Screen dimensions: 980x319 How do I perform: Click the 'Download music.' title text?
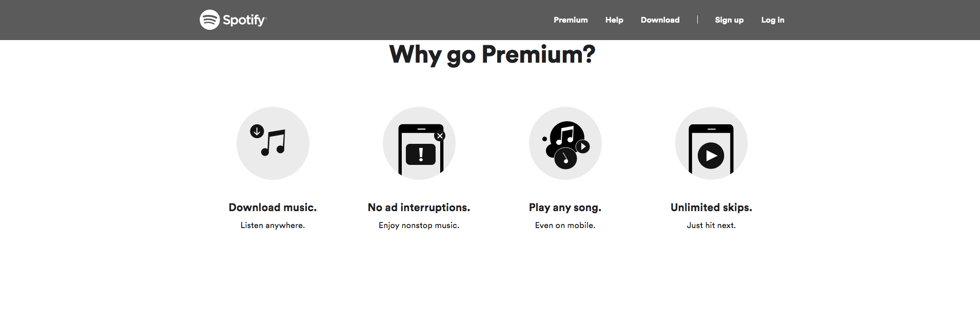click(x=273, y=208)
